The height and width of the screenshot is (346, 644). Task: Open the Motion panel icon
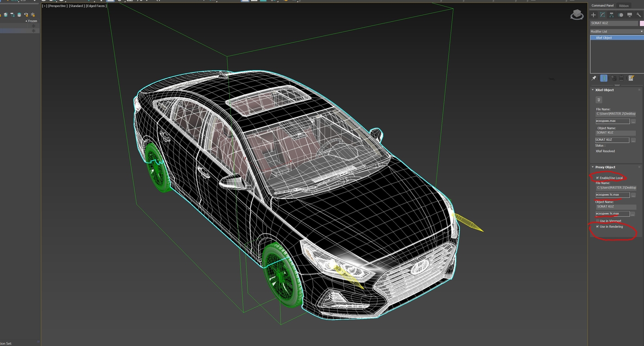coord(621,15)
